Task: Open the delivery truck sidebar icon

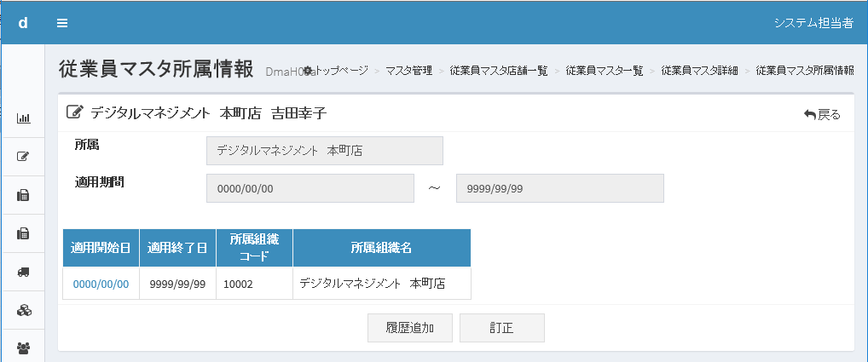Action: point(23,272)
